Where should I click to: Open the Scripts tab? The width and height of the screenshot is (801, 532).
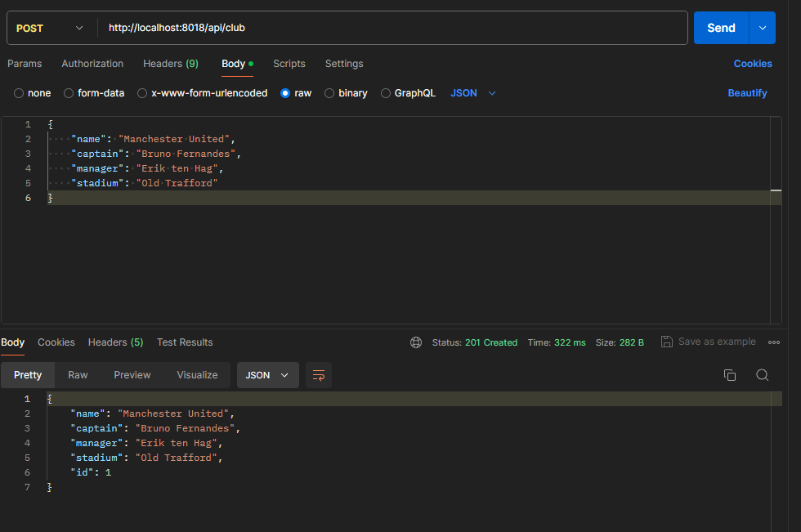pos(289,64)
